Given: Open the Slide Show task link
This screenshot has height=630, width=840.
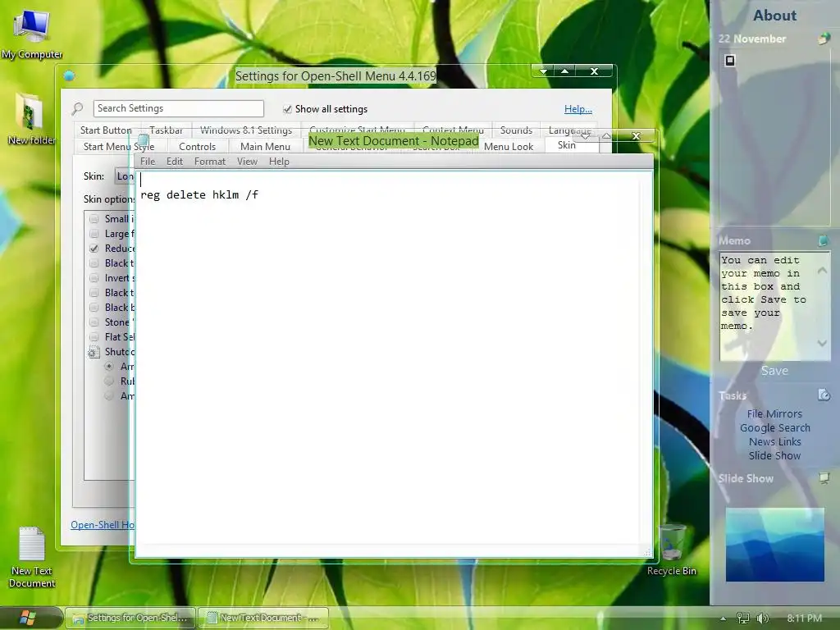Looking at the screenshot, I should [774, 455].
